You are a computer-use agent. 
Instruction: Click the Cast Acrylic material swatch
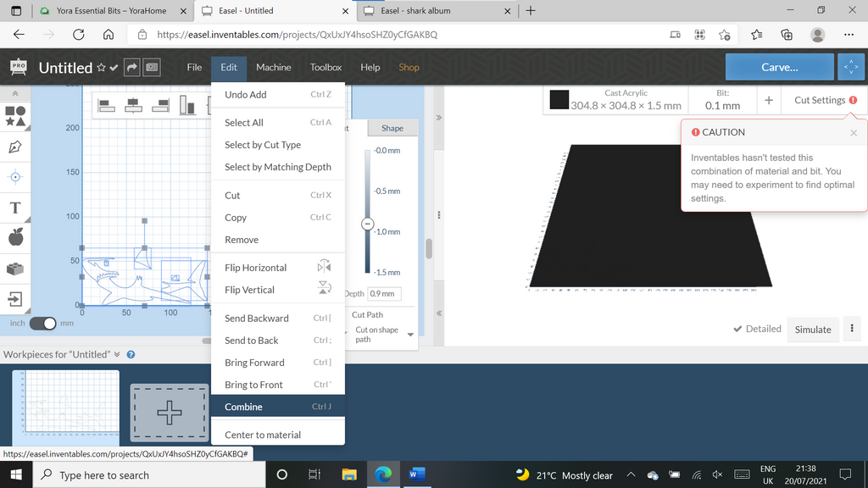(x=559, y=100)
